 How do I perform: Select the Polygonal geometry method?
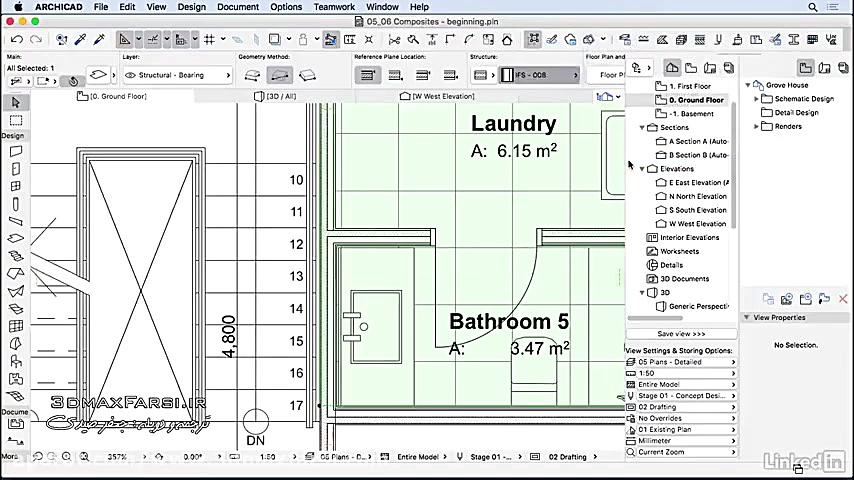pos(252,75)
